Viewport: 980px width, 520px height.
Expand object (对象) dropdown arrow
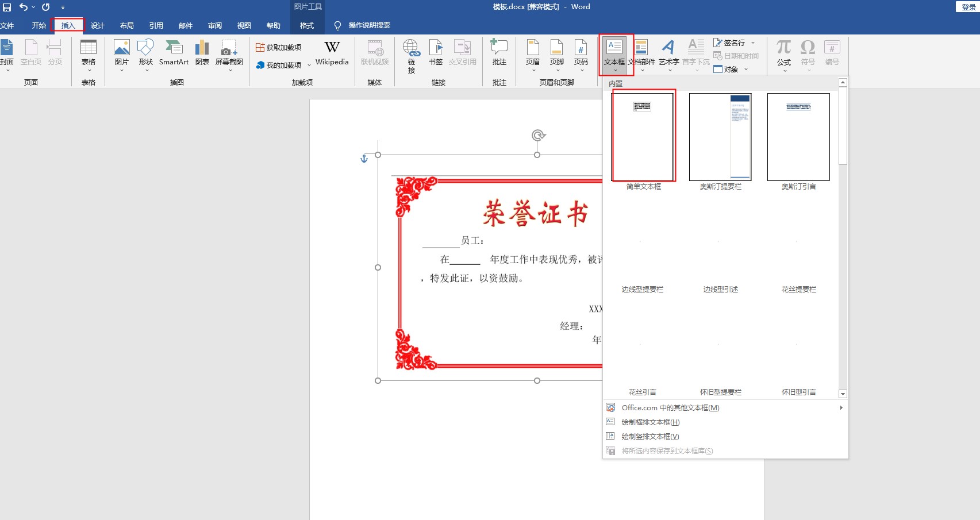coord(746,69)
